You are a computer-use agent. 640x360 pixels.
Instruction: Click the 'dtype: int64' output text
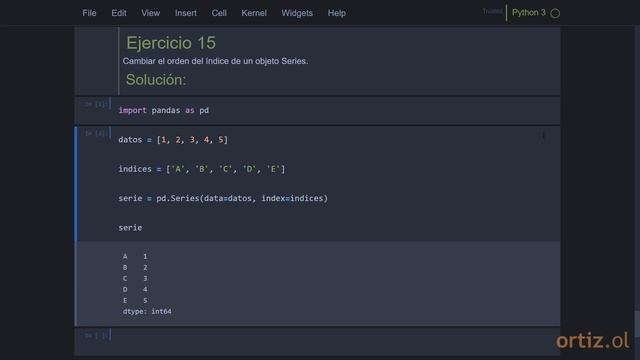tap(147, 311)
